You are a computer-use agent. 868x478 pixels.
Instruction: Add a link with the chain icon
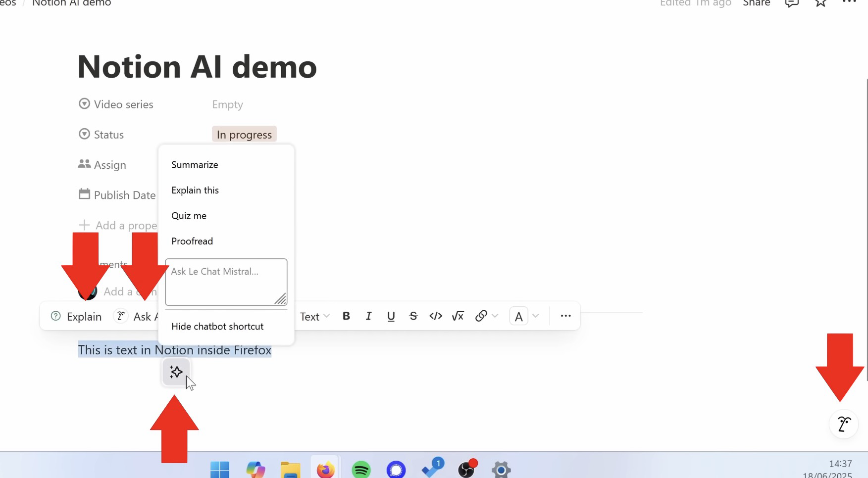[481, 316]
